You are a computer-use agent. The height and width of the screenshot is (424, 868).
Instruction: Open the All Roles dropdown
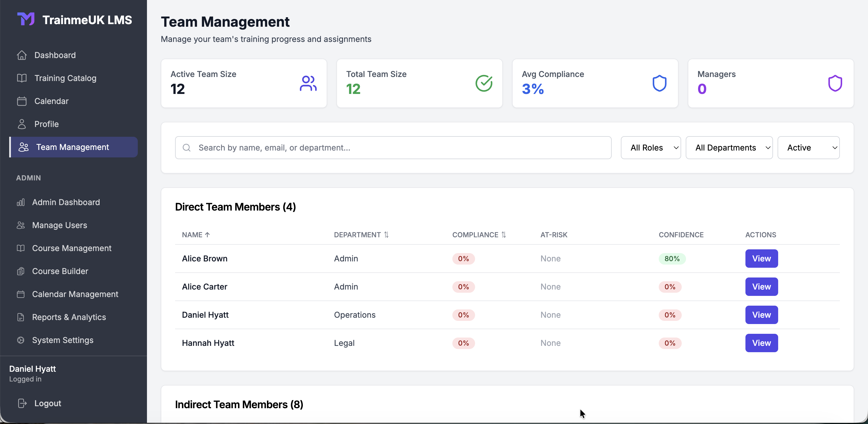(x=650, y=147)
